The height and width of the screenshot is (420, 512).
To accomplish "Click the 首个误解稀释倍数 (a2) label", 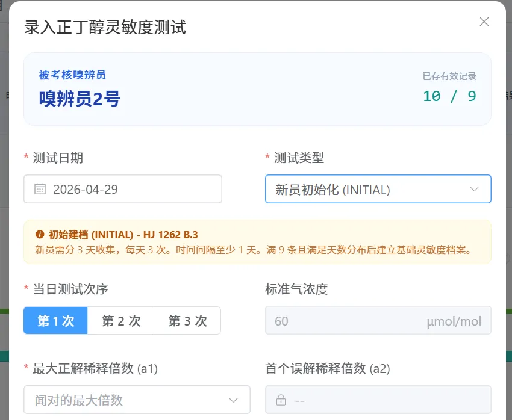I will [328, 369].
